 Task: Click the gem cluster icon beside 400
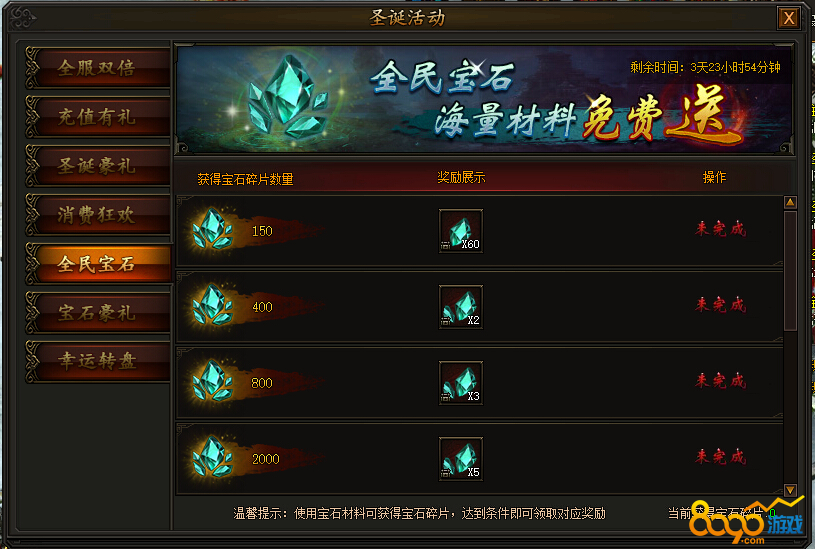(213, 305)
